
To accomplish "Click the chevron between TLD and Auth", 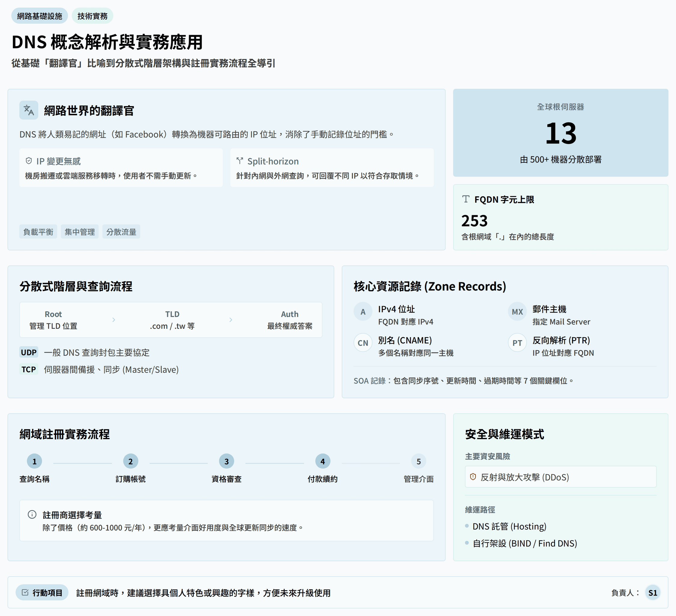I will tap(231, 320).
